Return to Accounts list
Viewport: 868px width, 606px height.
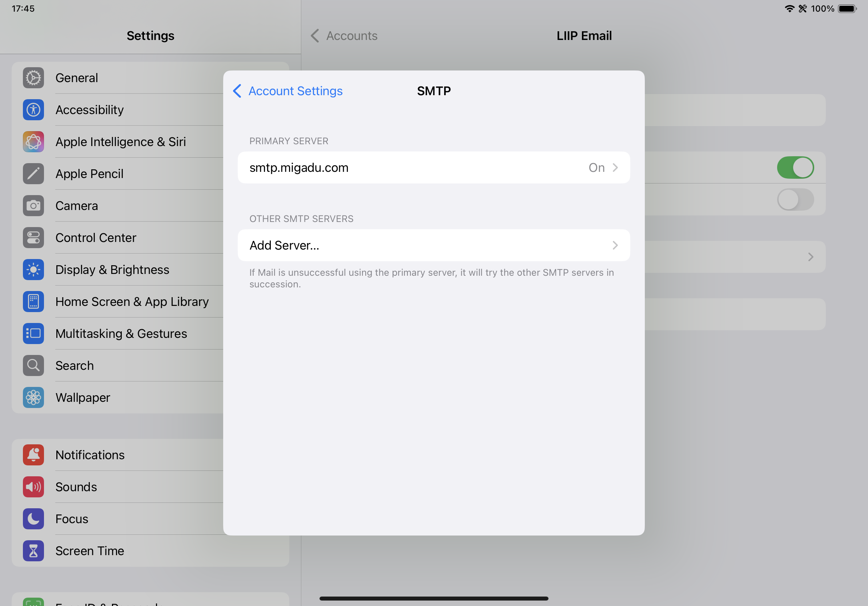(x=344, y=36)
